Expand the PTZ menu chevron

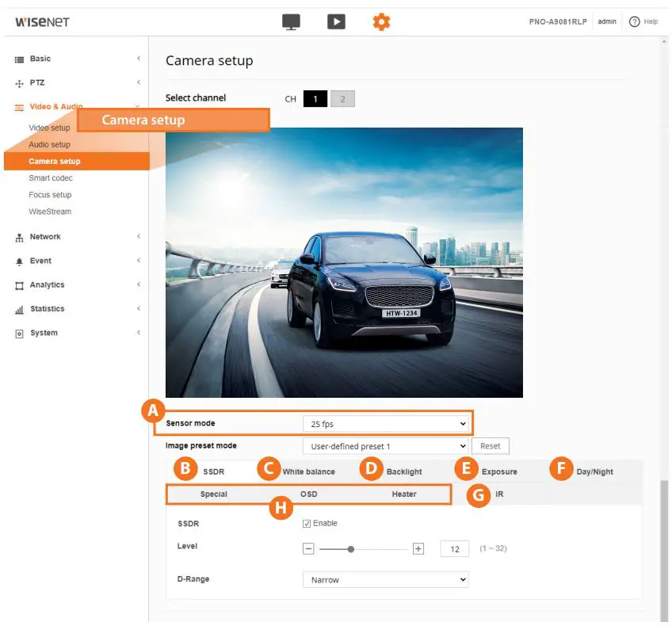pyautogui.click(x=139, y=82)
